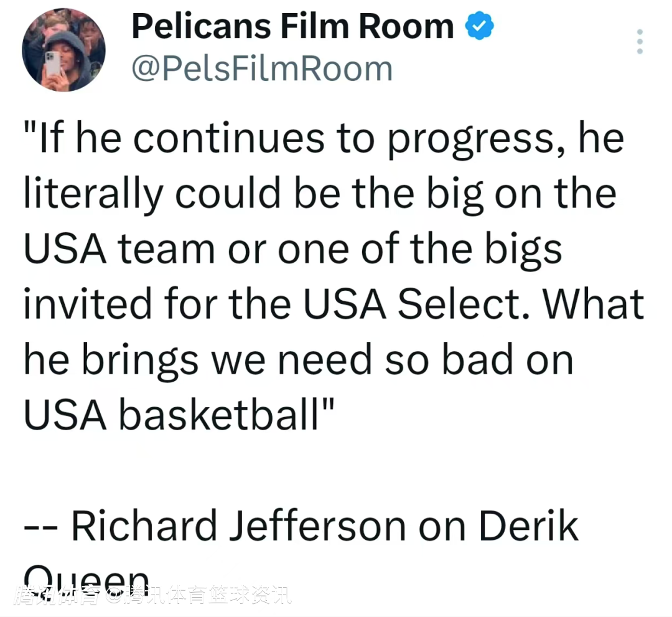Open the Pelicans Film Room profile picture
Viewport: 672px width, 617px height.
coord(63,49)
